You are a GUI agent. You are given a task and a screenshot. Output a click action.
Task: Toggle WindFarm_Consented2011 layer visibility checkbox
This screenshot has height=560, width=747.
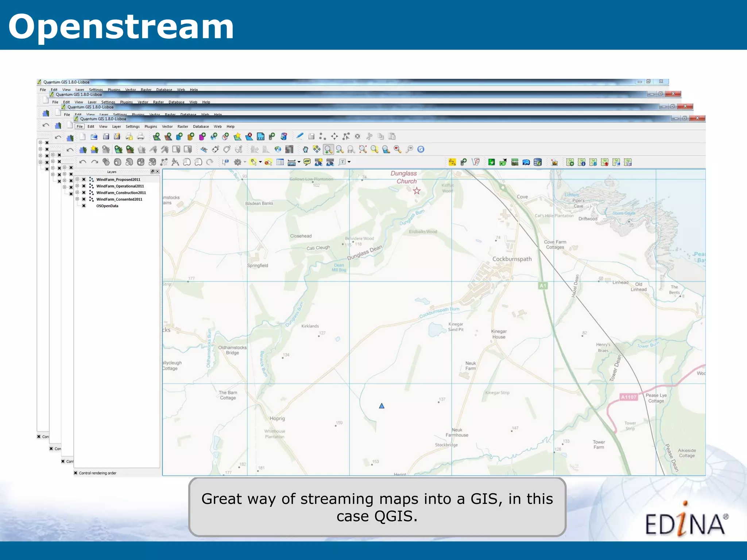(84, 199)
